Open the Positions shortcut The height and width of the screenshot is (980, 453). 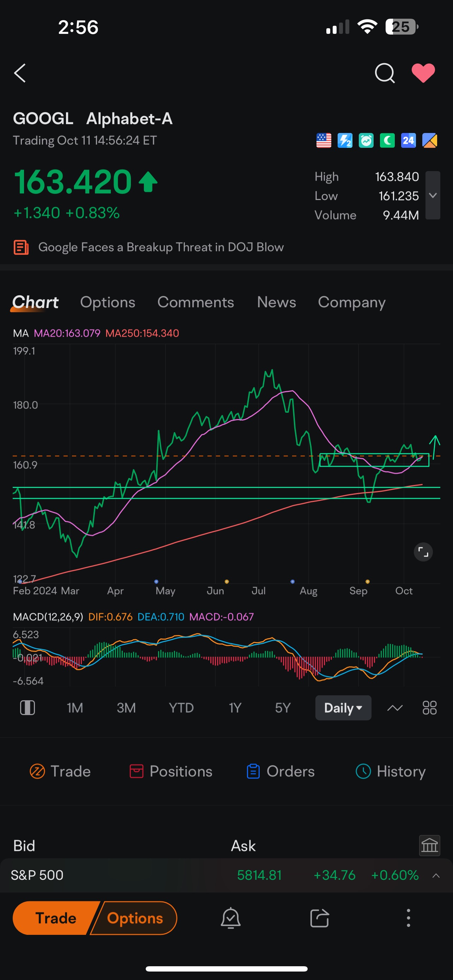pyautogui.click(x=171, y=772)
